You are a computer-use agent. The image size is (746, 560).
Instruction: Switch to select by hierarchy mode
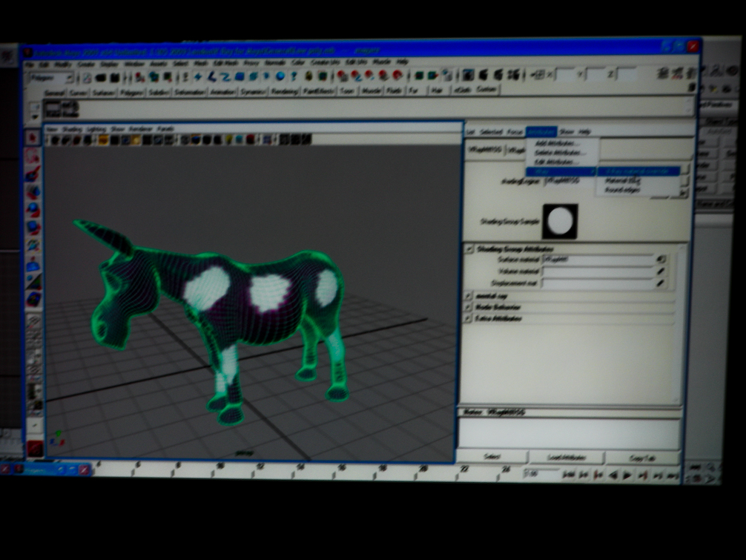pos(140,77)
